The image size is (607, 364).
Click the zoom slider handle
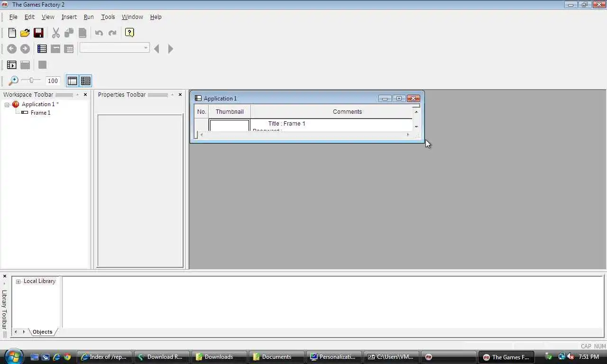(31, 81)
